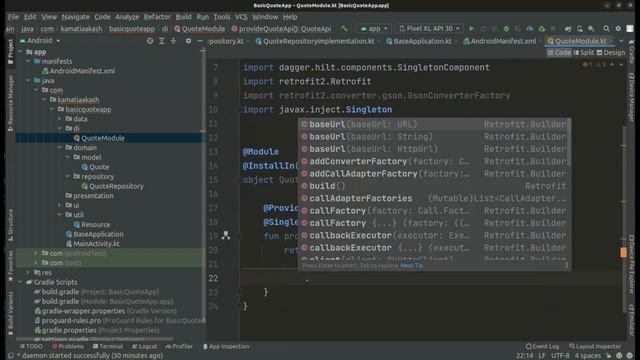Run the app with green play button
This screenshot has width=640, height=360.
(471, 29)
